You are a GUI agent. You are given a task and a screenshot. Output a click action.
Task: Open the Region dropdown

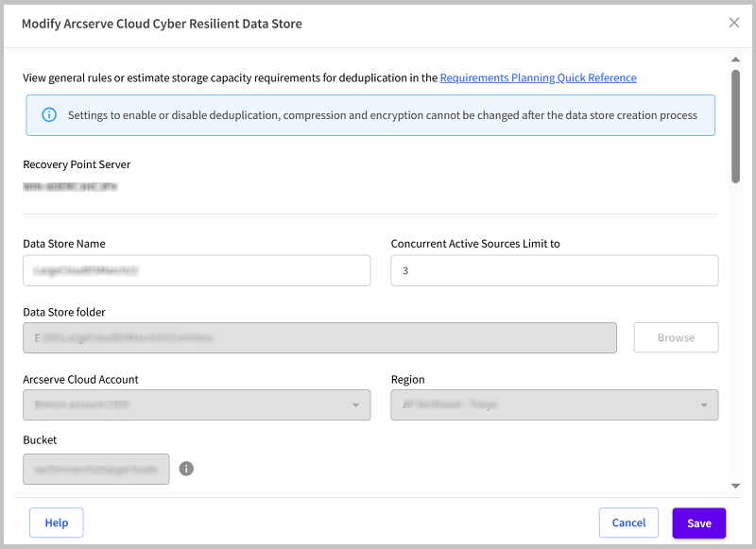tap(554, 404)
